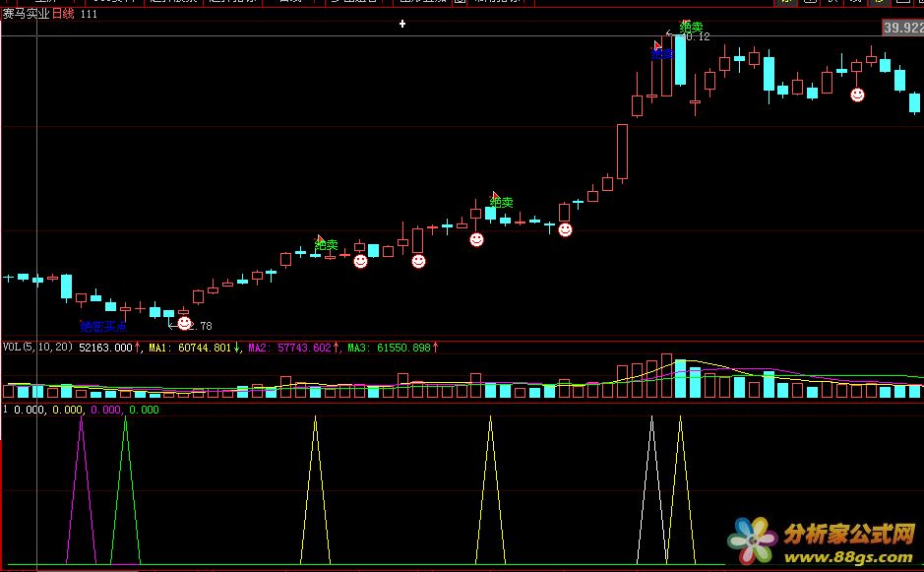Open the 分析家公式网 website logo
The height and width of the screenshot is (572, 924).
(x=848, y=535)
